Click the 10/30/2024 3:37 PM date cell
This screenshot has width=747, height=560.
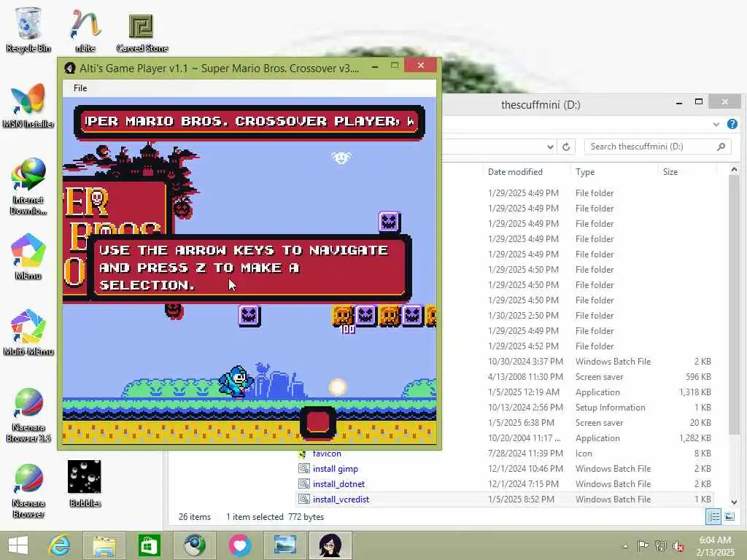pyautogui.click(x=525, y=362)
